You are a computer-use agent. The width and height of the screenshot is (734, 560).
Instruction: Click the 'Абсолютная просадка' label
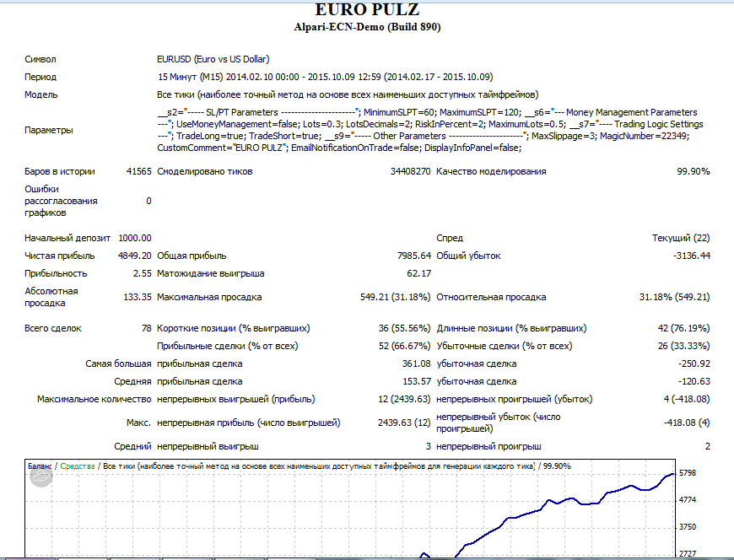[x=51, y=297]
